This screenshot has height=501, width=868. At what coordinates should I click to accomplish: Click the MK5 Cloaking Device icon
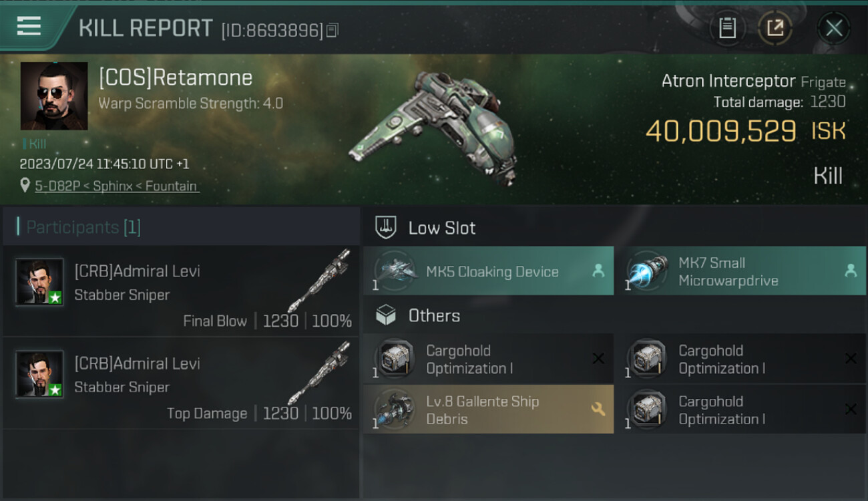395,271
